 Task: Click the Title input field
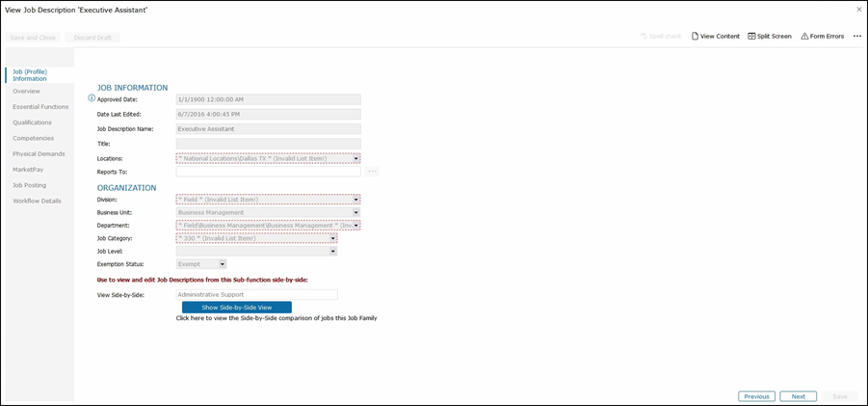(x=268, y=144)
